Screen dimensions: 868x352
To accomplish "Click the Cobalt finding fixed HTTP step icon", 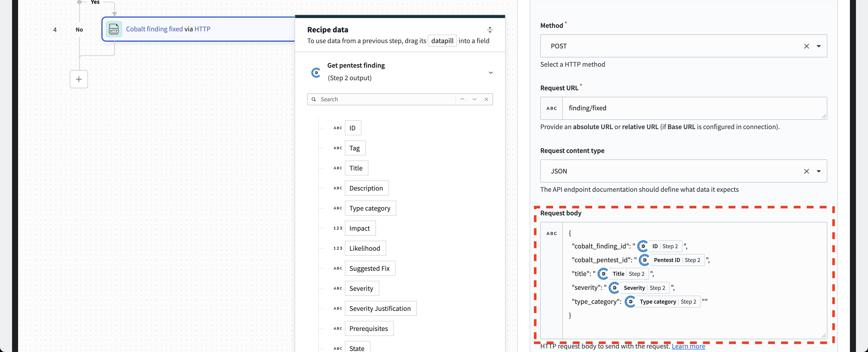I will coord(114,29).
